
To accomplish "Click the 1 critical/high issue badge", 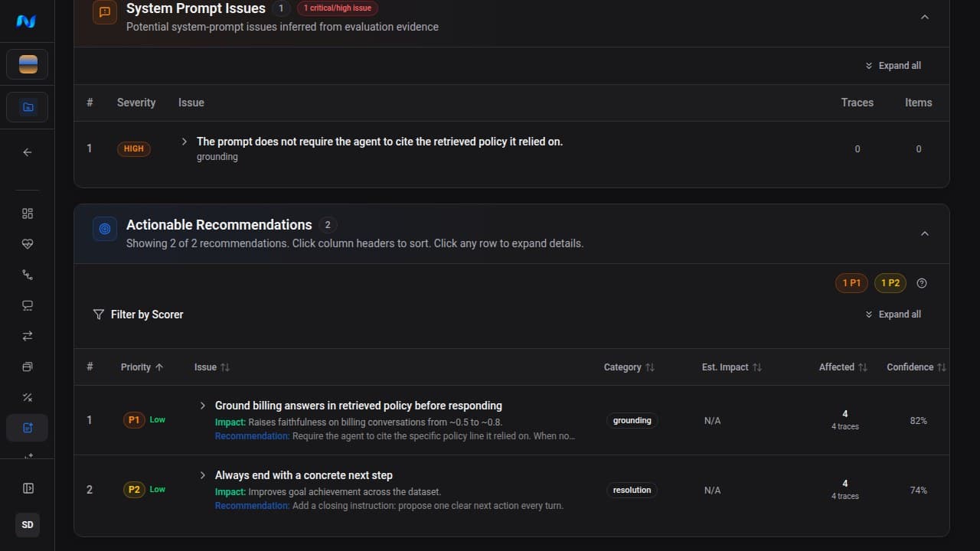I will pos(338,8).
